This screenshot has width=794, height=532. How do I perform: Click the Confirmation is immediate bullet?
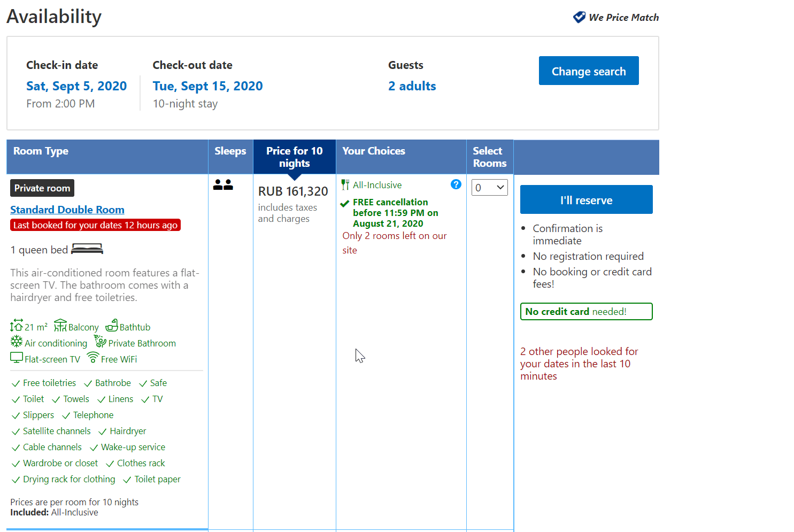568,235
